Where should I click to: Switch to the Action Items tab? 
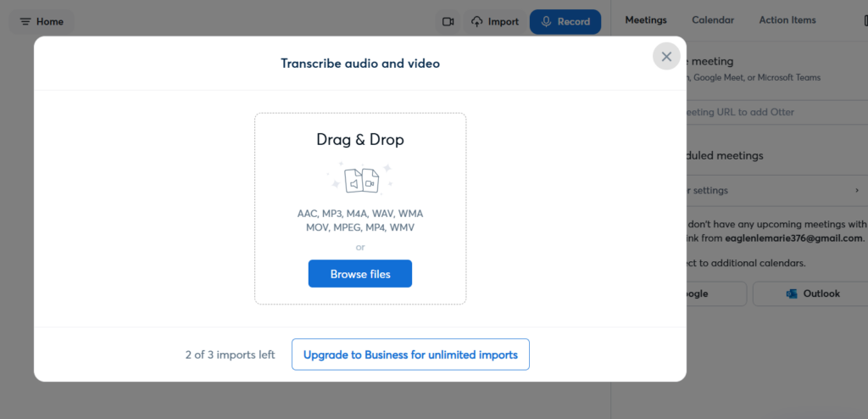tap(787, 20)
